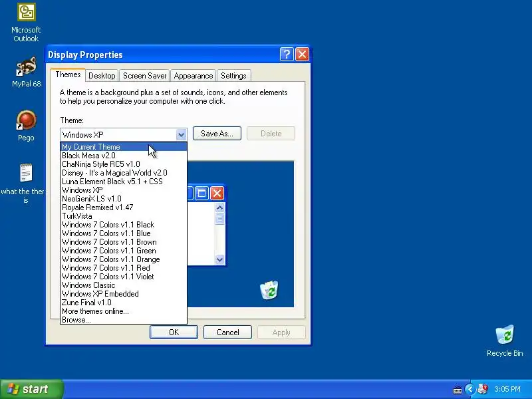Choose My Current Theme from the list
Image resolution: width=532 pixels, height=399 pixels.
124,147
